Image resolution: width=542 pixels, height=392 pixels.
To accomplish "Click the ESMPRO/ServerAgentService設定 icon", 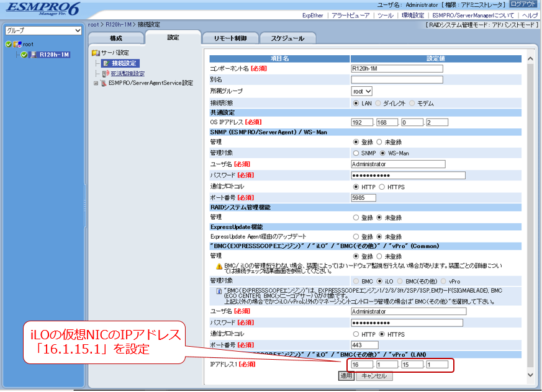I will (x=103, y=83).
